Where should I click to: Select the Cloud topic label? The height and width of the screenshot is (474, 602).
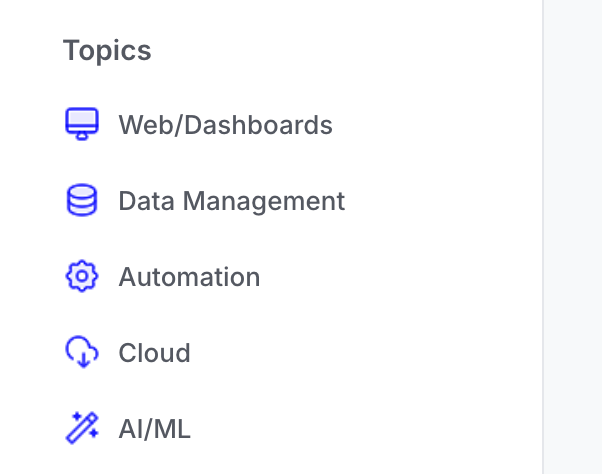click(154, 353)
